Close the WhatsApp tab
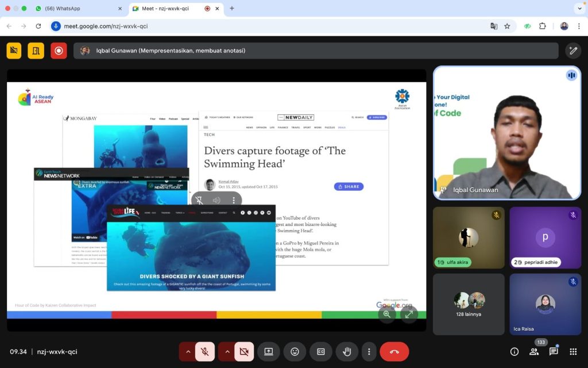The width and height of the screenshot is (588, 368). [120, 8]
